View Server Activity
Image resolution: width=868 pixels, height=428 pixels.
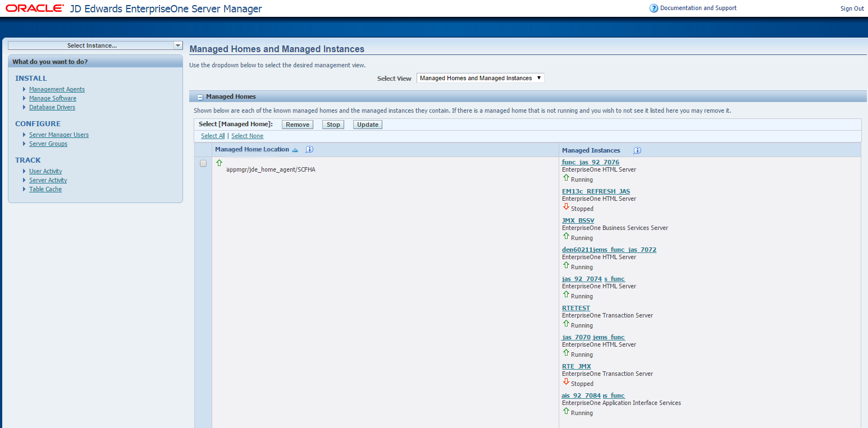(x=48, y=180)
